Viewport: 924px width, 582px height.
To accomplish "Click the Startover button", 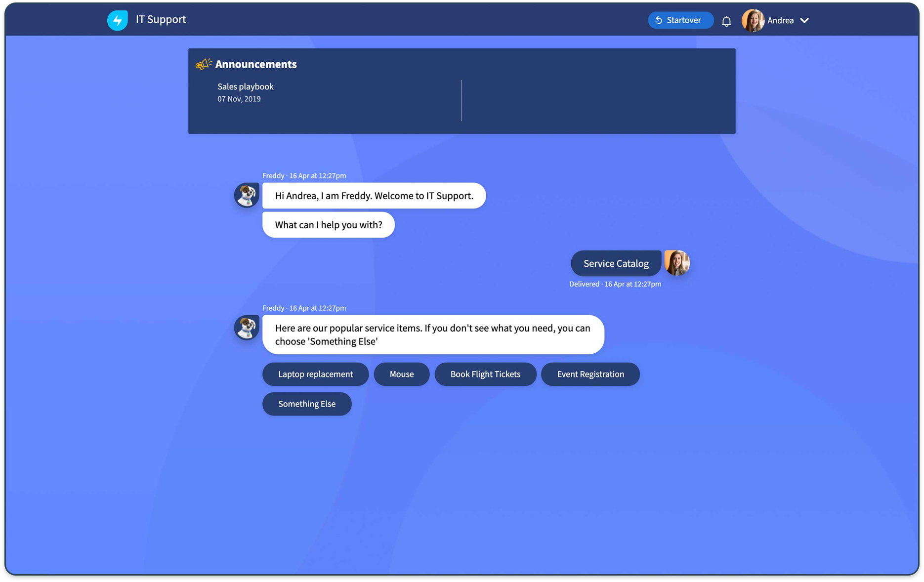I will point(680,20).
